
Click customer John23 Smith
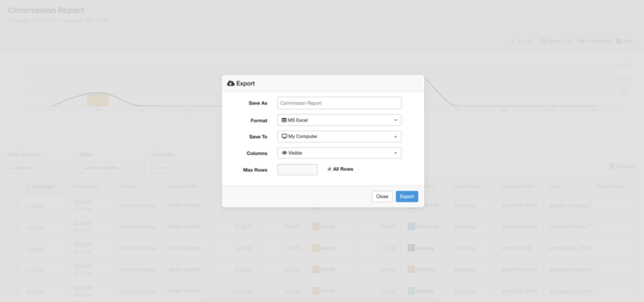click(517, 248)
